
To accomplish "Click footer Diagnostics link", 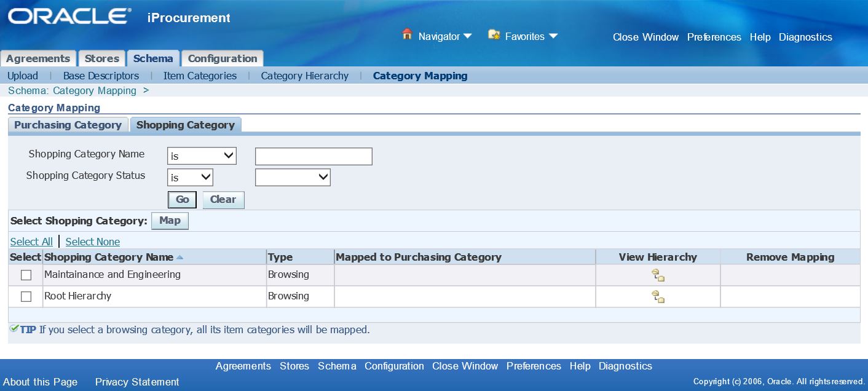I will (x=625, y=366).
